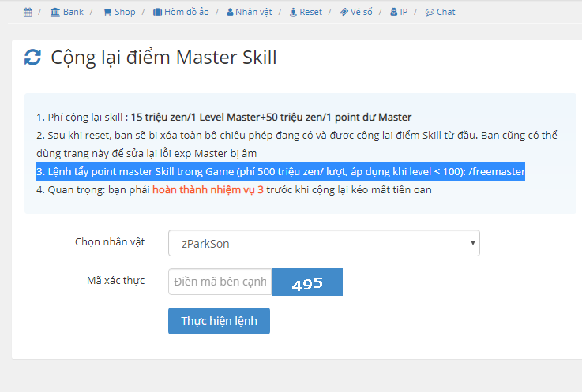Open the Vé số menu link
Image resolution: width=582 pixels, height=392 pixels.
pos(362,12)
